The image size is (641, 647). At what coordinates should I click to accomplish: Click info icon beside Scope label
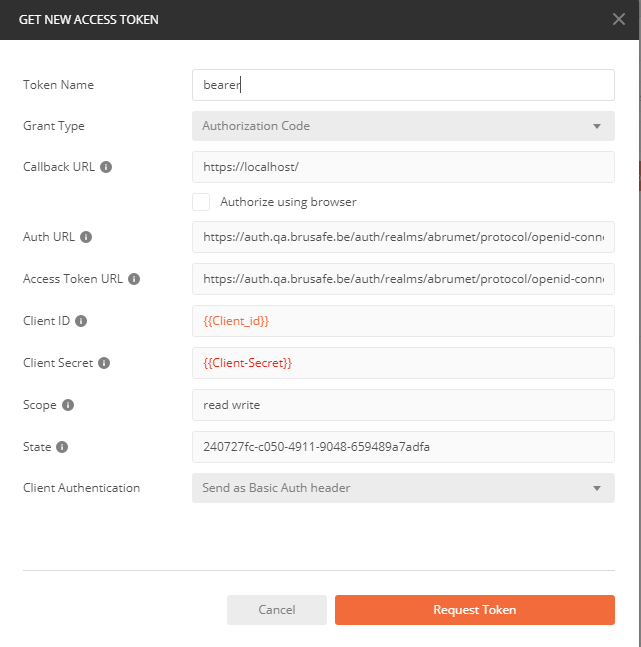pos(68,405)
